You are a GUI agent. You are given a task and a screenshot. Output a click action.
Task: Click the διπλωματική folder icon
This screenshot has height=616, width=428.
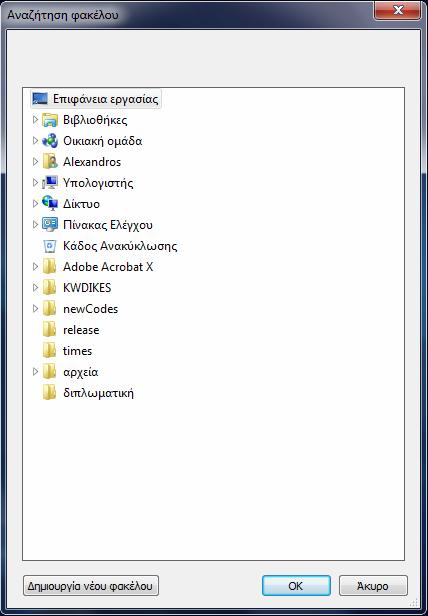coord(50,393)
